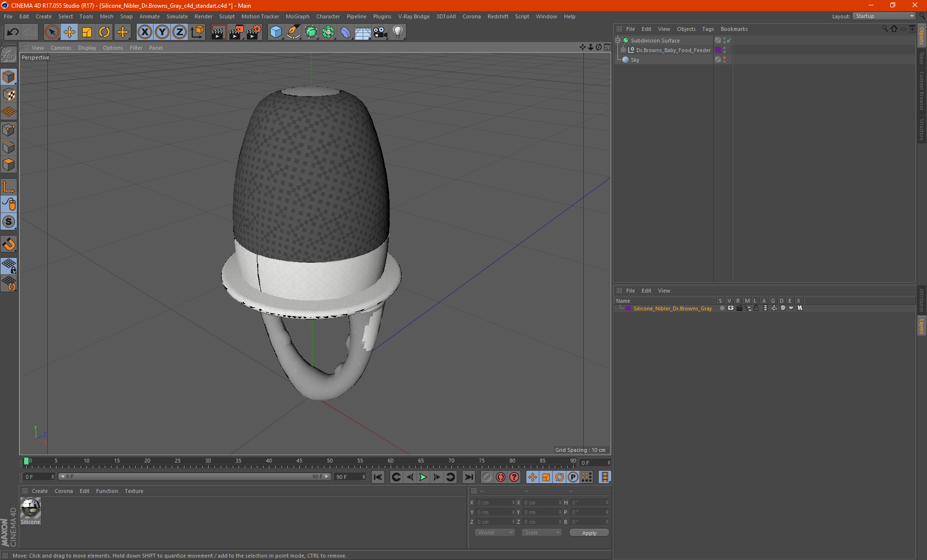Image resolution: width=927 pixels, height=560 pixels.
Task: Open the Layout Startup dropdown
Action: coord(884,16)
